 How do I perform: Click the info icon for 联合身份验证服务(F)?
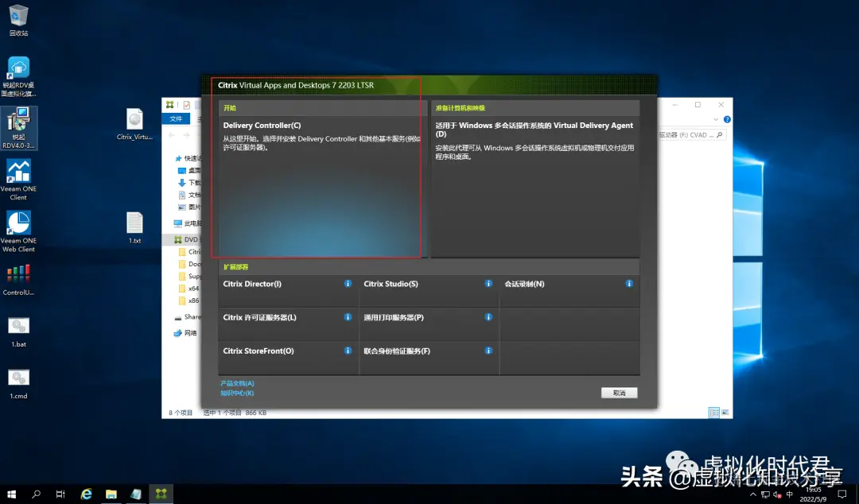tap(488, 350)
